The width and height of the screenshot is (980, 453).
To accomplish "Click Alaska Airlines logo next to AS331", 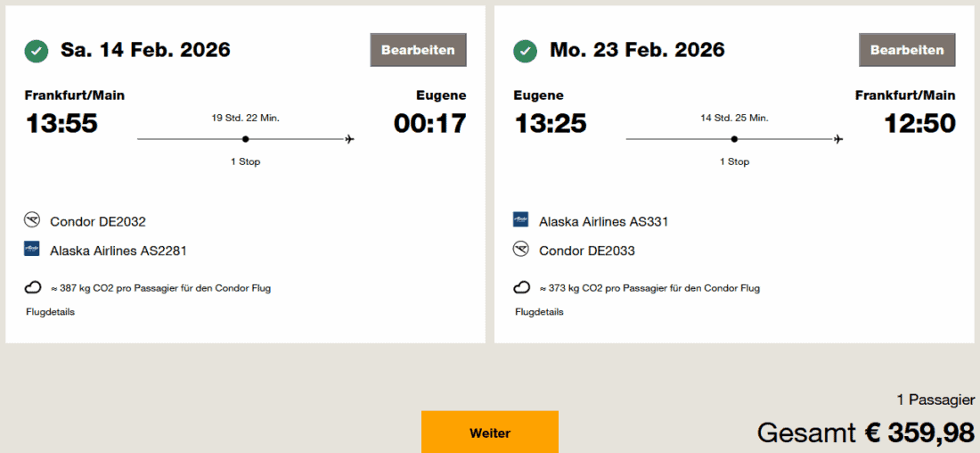I will [521, 220].
